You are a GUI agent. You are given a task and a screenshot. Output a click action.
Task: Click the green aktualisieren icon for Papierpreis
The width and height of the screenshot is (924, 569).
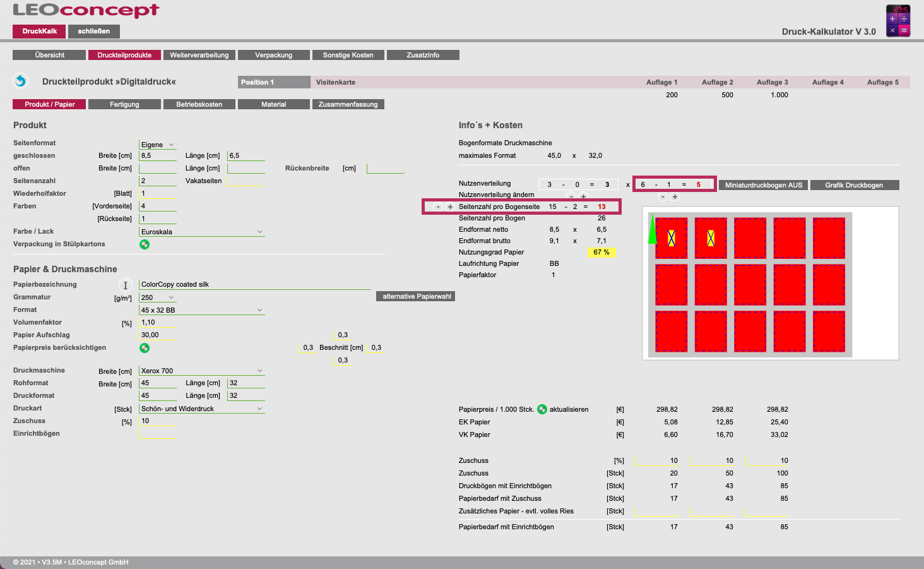(x=542, y=409)
